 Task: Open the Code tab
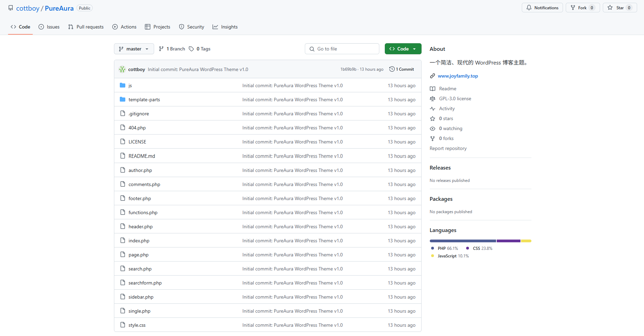pyautogui.click(x=20, y=27)
